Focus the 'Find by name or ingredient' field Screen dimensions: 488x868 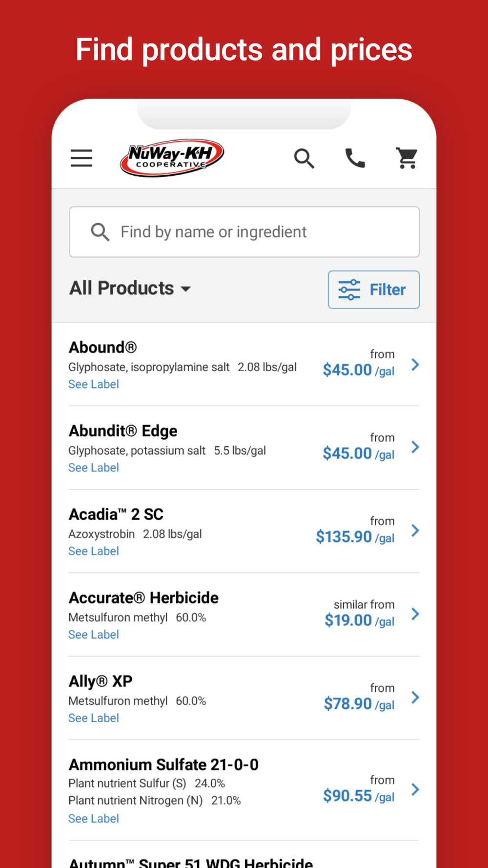click(x=254, y=232)
